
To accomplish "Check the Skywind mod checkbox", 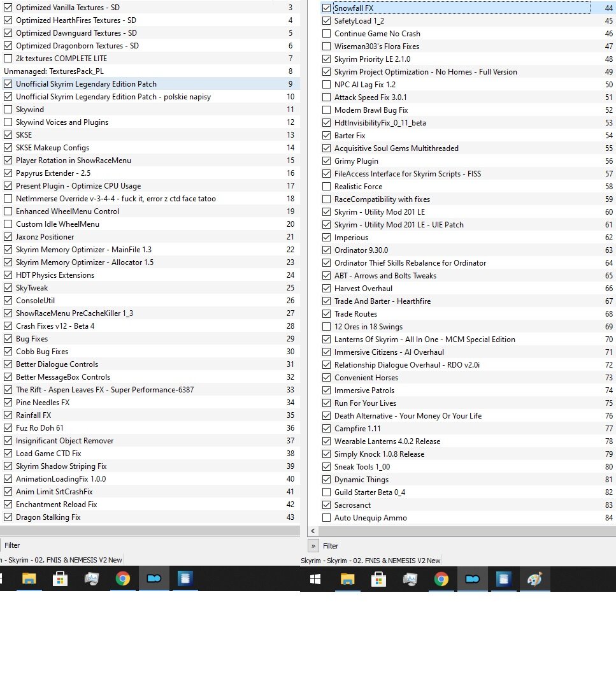I will [8, 110].
